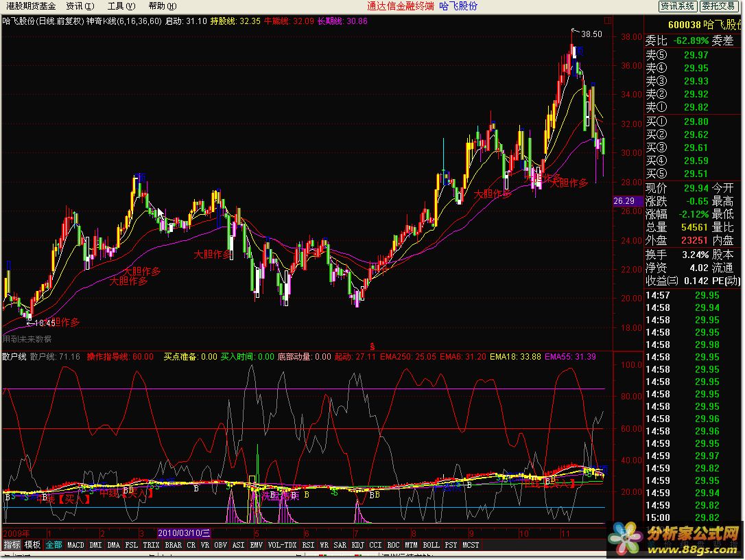Switch to the ROC indicator

click(x=393, y=545)
